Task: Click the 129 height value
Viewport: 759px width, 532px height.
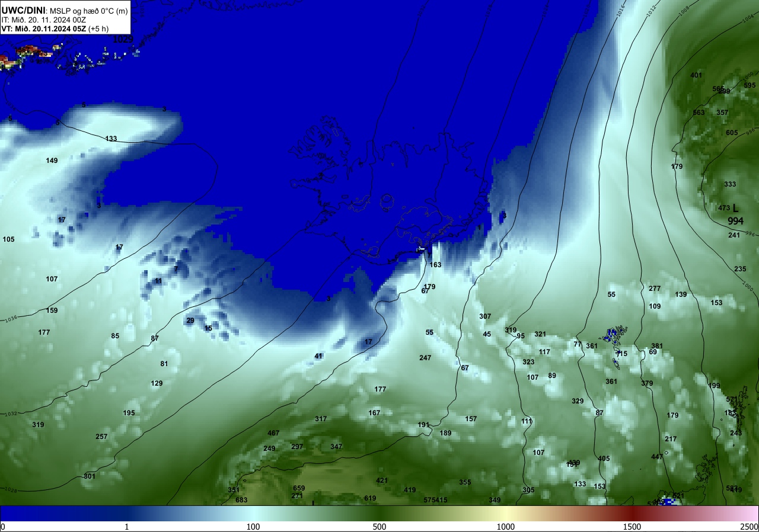Action: tap(157, 383)
